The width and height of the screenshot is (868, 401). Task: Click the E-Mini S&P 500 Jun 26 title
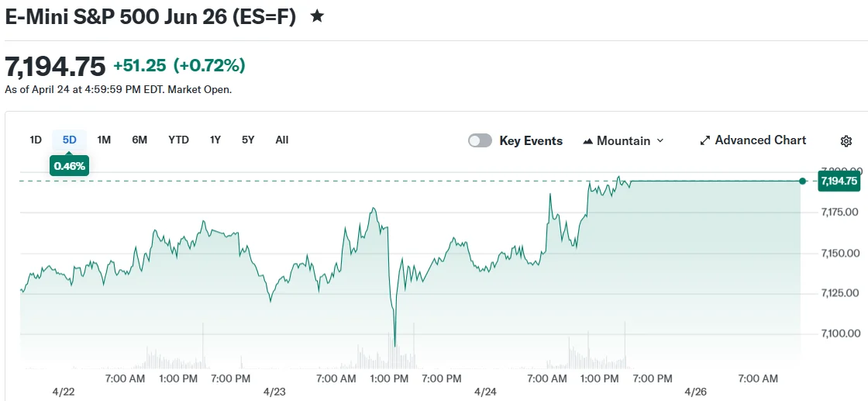tap(150, 16)
